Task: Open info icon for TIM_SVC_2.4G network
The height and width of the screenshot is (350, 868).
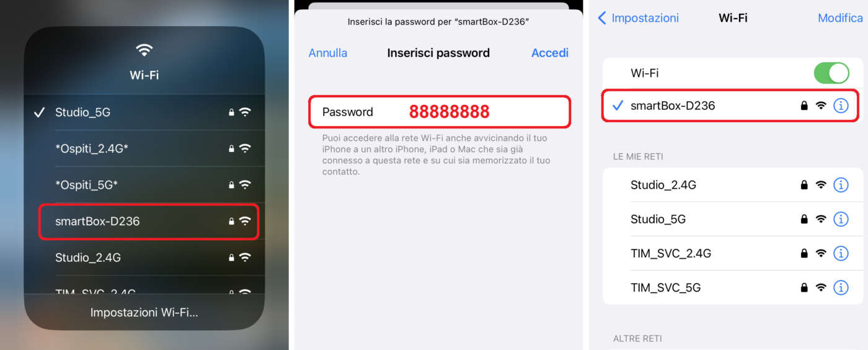Action: click(841, 253)
